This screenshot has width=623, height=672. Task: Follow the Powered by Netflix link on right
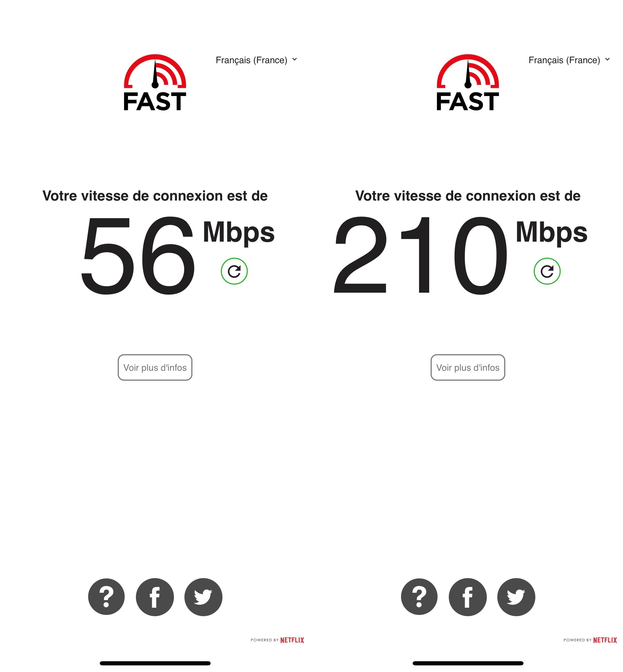590,640
